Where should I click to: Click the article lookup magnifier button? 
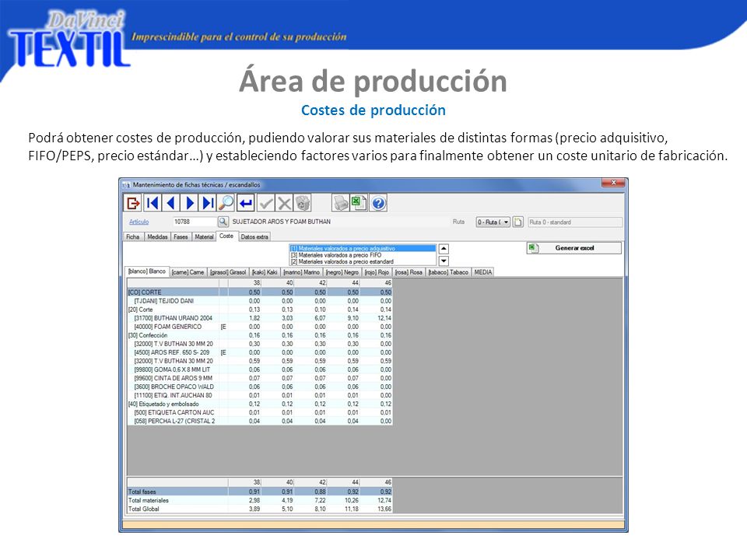223,222
